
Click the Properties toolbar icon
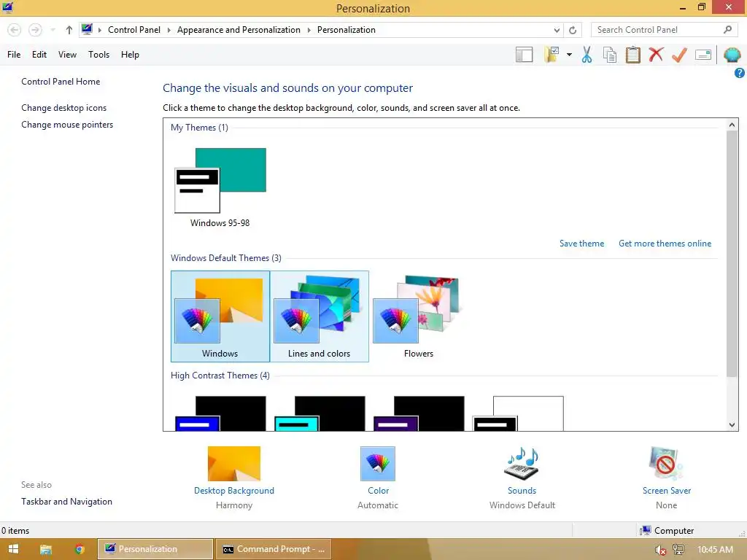tap(703, 55)
